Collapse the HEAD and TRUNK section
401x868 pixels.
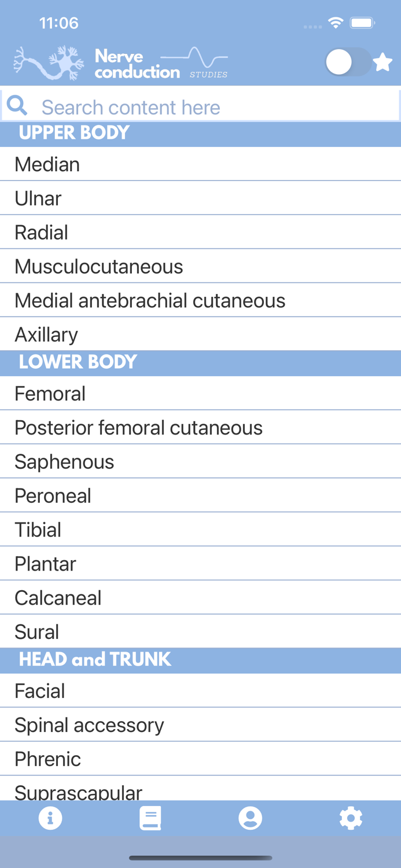coord(200,660)
